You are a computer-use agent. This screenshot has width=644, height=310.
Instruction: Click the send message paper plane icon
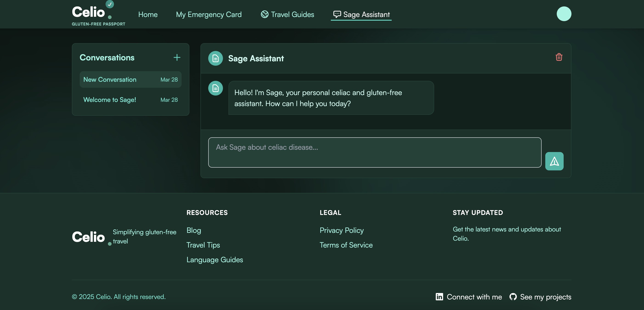(554, 161)
